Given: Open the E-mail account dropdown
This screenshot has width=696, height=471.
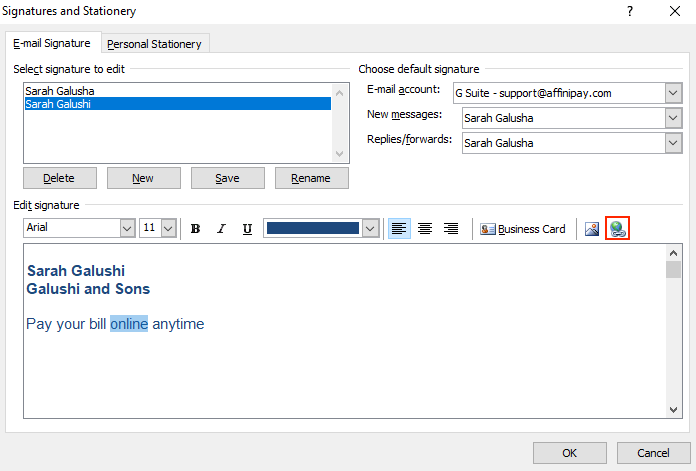Looking at the screenshot, I should 673,93.
